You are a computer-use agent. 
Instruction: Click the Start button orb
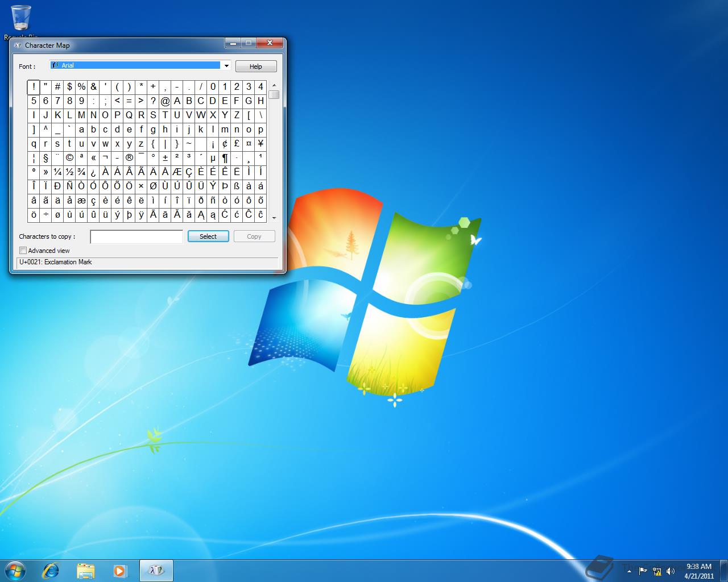pos(15,570)
